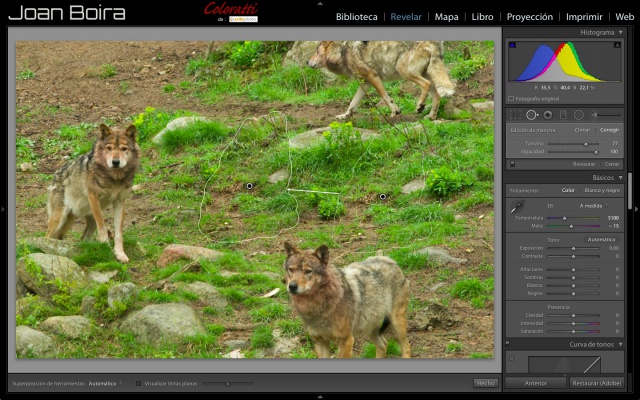Adjust the Saturación slider
Screen dimensions: 640x400
pos(573,331)
